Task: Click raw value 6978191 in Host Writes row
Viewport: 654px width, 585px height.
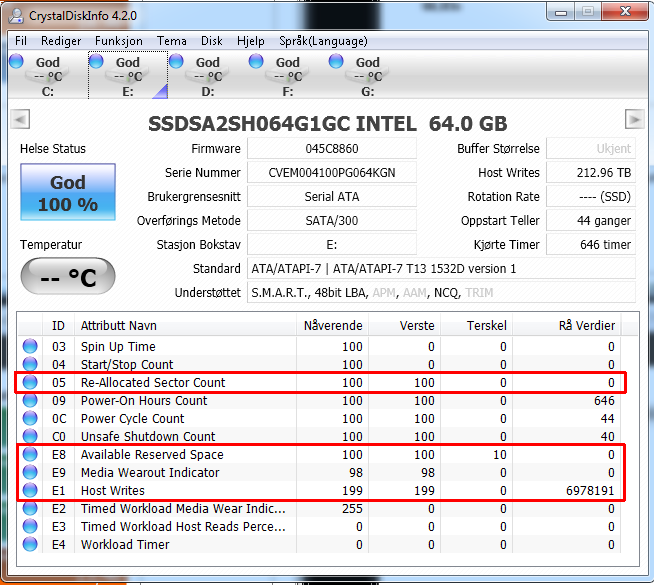Action: 590,490
